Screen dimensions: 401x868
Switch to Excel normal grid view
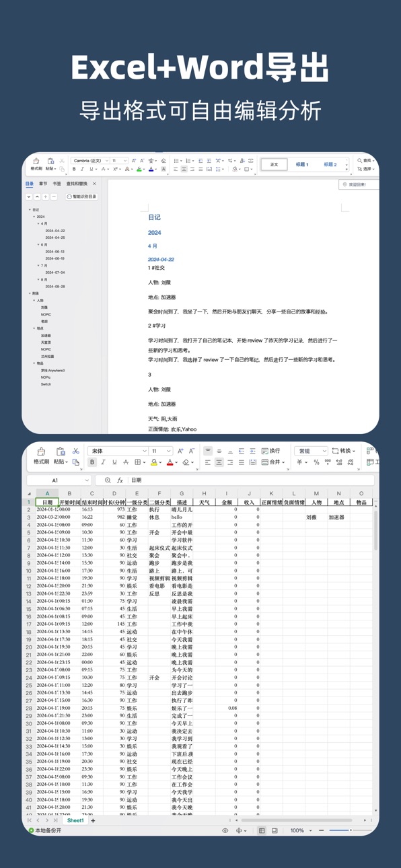262,830
